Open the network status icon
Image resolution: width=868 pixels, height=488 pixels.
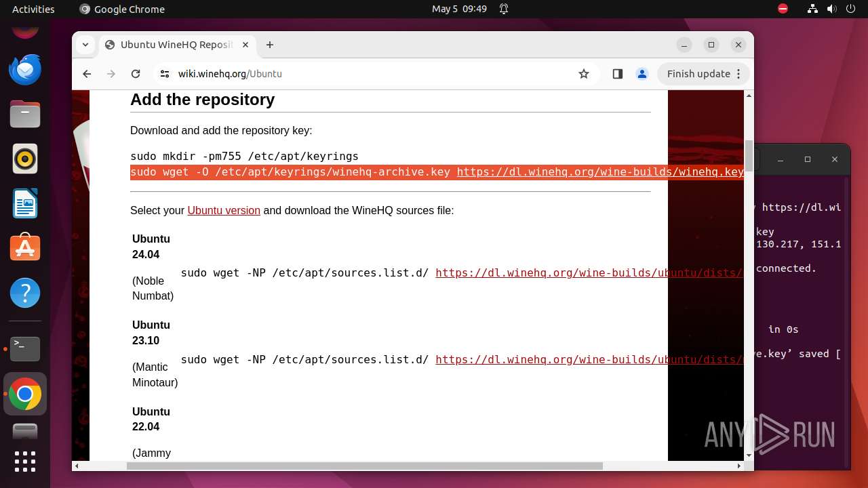[812, 9]
